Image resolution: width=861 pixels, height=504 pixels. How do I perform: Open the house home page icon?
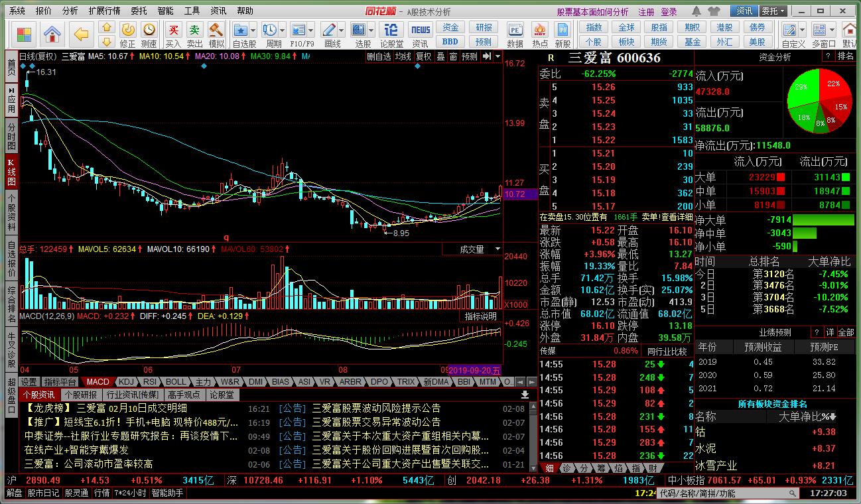[52, 34]
